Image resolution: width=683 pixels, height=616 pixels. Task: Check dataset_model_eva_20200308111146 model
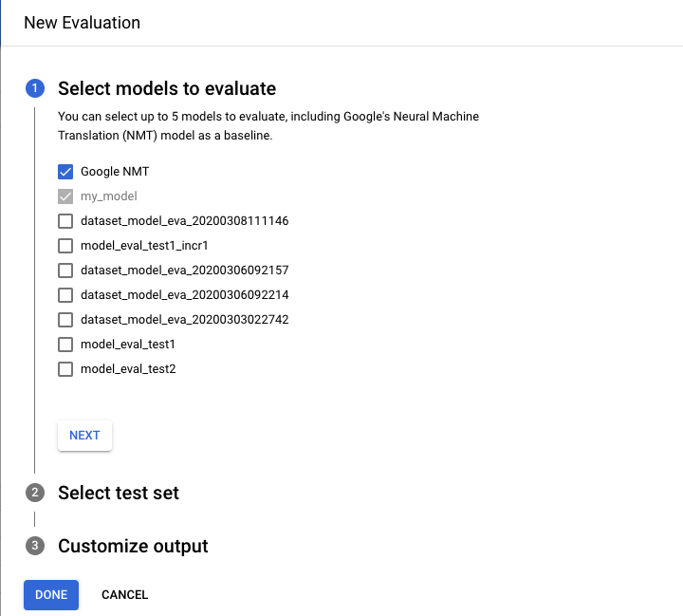[65, 221]
